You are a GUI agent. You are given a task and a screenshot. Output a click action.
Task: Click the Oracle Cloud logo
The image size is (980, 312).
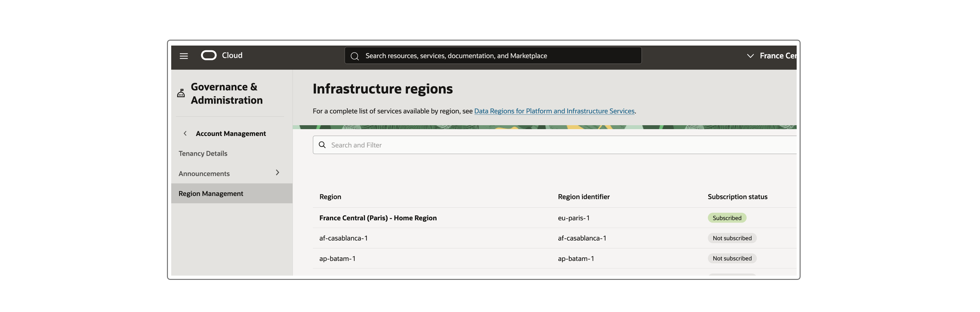click(x=209, y=55)
